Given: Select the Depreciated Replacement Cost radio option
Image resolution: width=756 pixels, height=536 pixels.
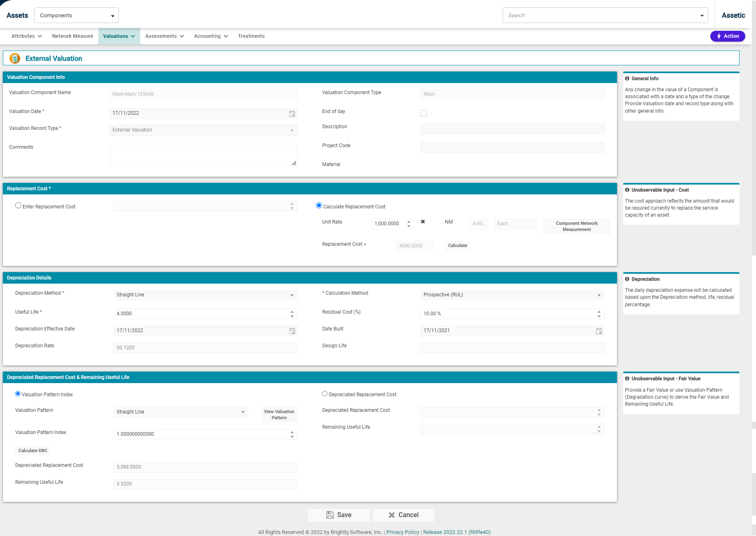Looking at the screenshot, I should point(325,394).
